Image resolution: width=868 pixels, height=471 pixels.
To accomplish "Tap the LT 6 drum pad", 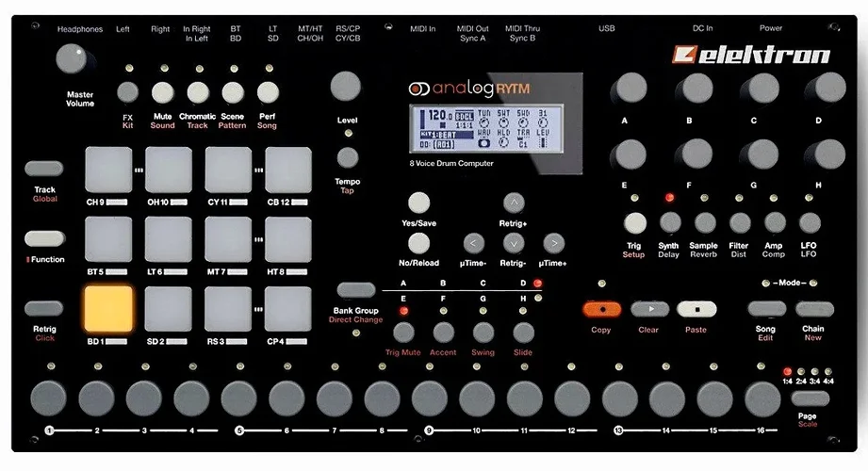I will point(169,239).
